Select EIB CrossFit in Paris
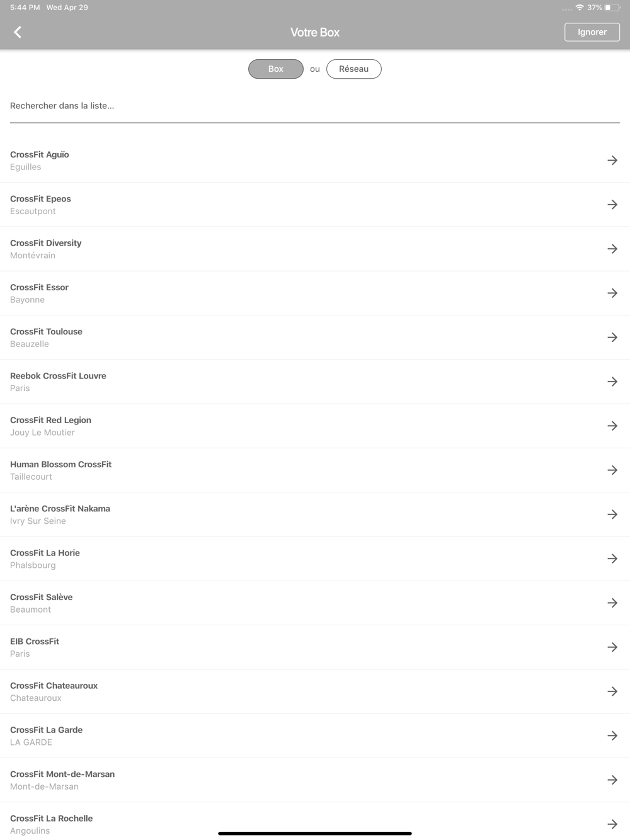The height and width of the screenshot is (840, 630). coord(315,647)
